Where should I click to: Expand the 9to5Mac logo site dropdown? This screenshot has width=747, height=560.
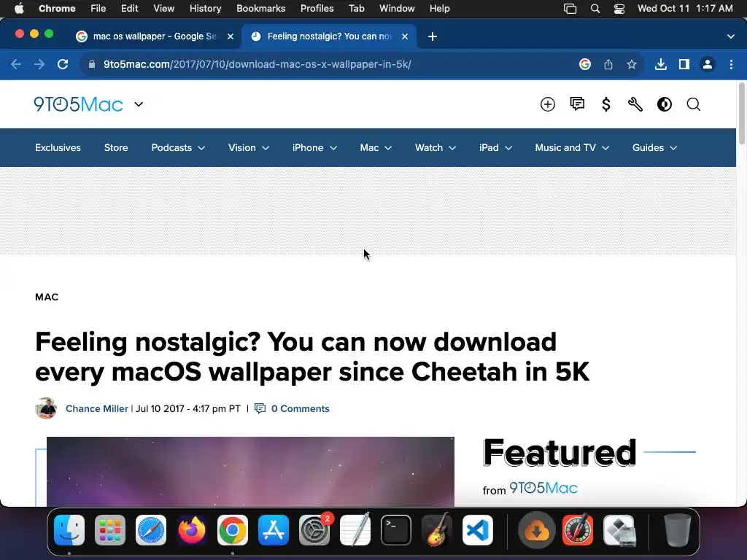pos(139,104)
